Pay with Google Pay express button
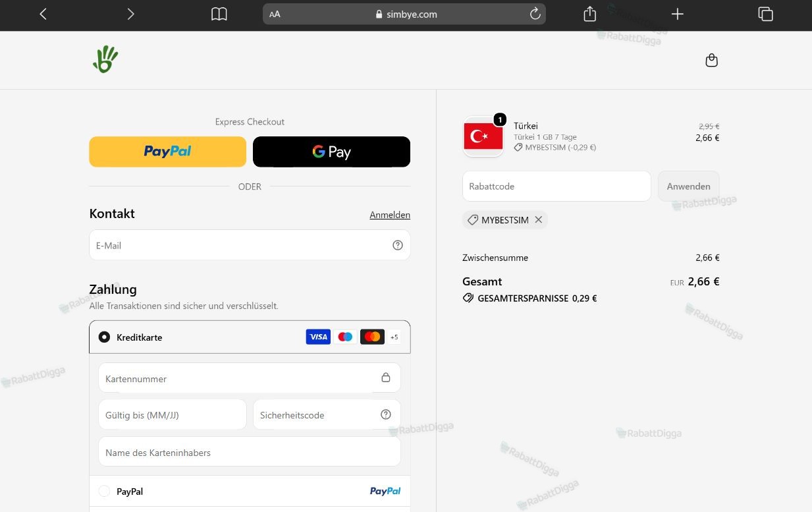This screenshot has height=512, width=812. (x=331, y=152)
